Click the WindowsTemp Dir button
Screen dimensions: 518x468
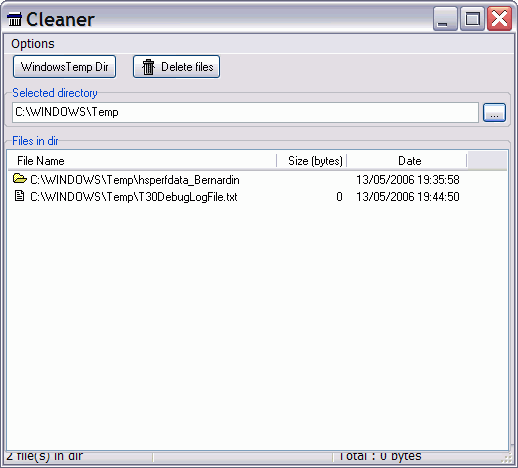pyautogui.click(x=64, y=67)
